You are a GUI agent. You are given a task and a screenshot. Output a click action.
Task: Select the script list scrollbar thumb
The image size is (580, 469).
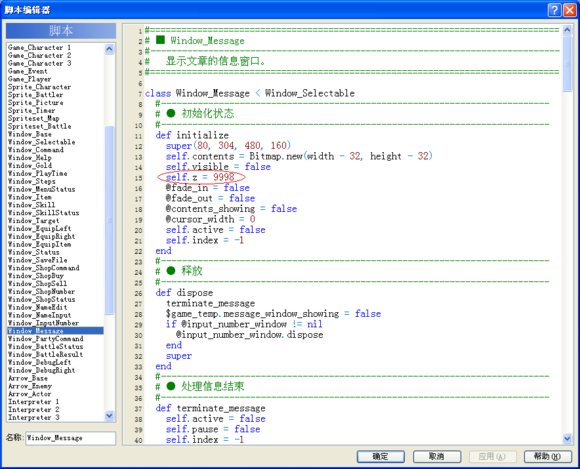tap(109, 220)
